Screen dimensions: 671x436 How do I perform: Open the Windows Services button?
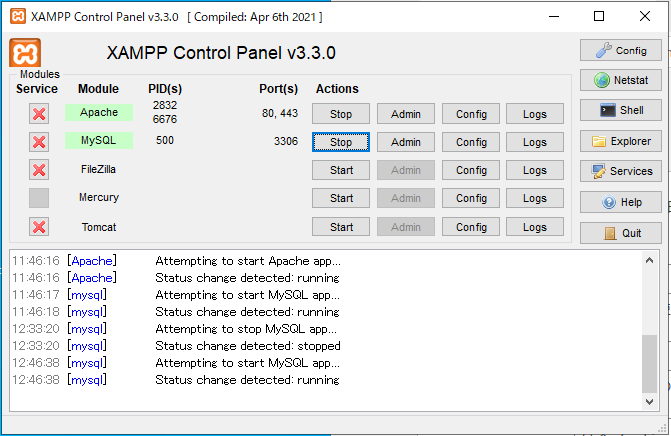click(620, 171)
